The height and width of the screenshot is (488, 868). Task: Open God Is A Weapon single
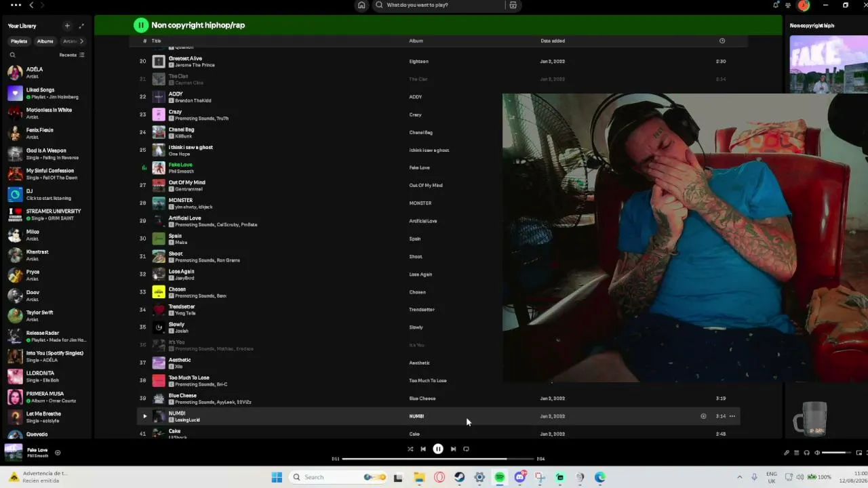click(x=46, y=153)
